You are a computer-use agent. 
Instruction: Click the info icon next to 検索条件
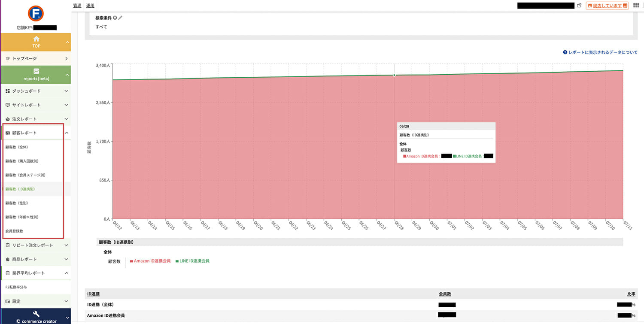115,18
